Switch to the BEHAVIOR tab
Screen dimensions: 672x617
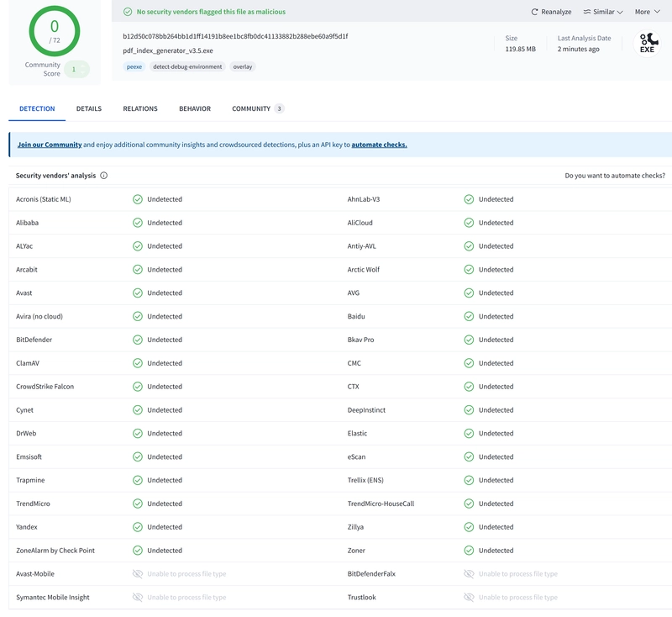pos(195,109)
